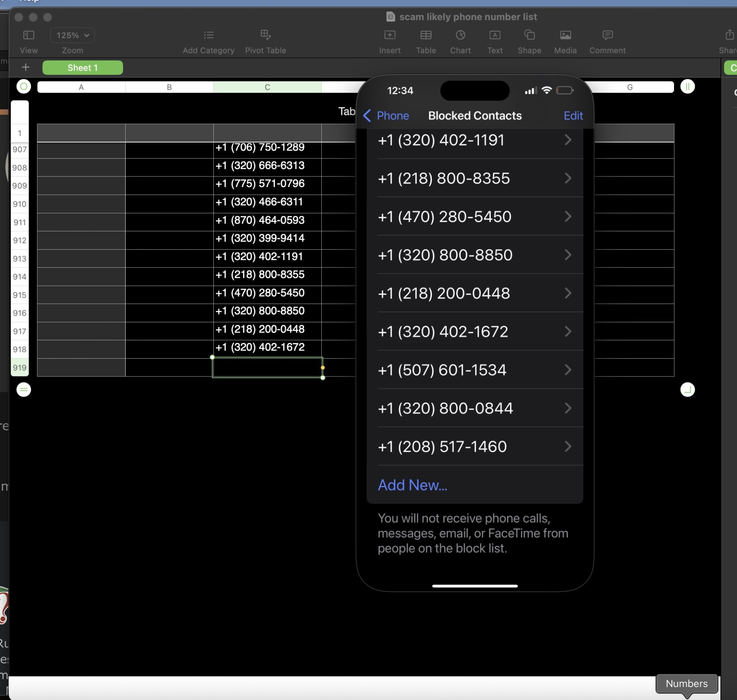The height and width of the screenshot is (700, 737).
Task: Add a Comment from toolbar
Action: (607, 35)
